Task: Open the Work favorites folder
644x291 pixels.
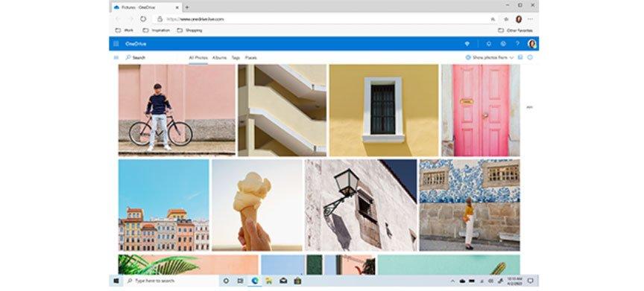Action: [x=124, y=31]
